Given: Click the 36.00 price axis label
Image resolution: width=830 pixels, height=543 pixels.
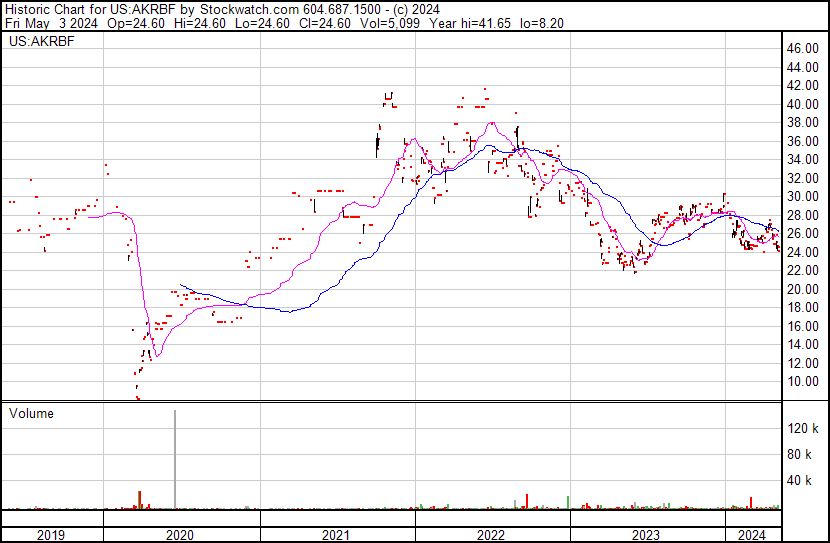Looking at the screenshot, I should click(x=803, y=141).
